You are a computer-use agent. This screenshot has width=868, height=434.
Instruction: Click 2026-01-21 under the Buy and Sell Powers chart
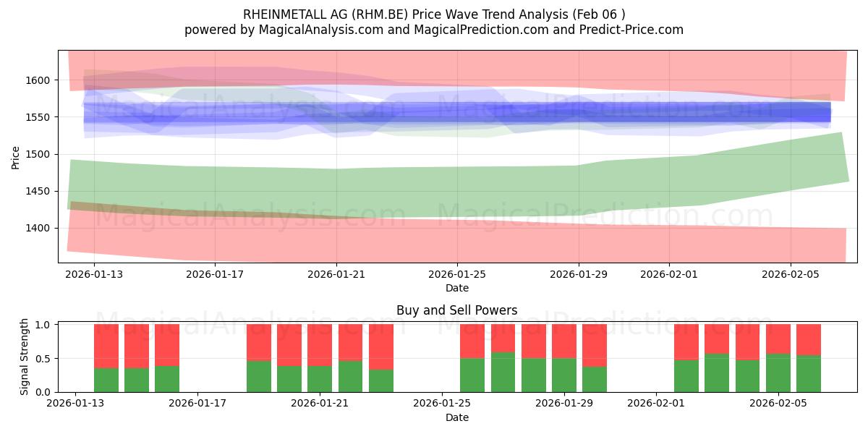pyautogui.click(x=320, y=404)
